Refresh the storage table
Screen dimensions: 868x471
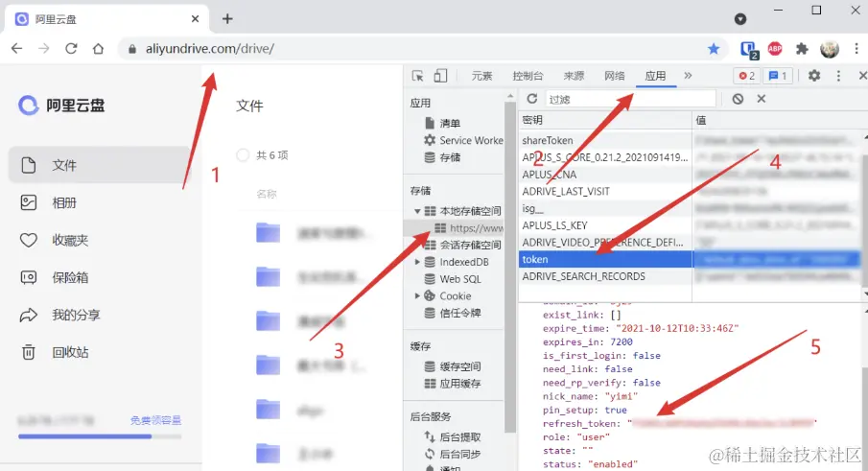532,99
